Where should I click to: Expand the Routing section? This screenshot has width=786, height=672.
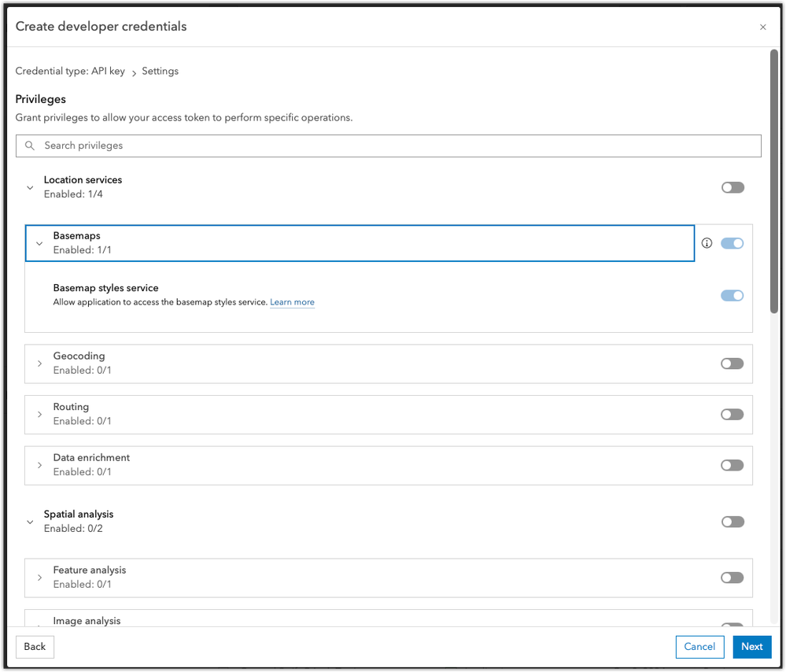pyautogui.click(x=39, y=415)
